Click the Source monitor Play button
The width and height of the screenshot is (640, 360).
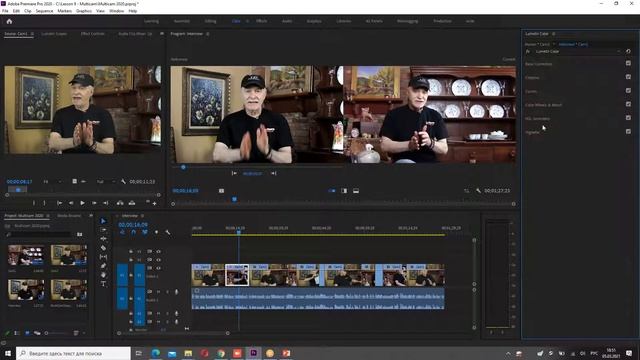(x=82, y=203)
